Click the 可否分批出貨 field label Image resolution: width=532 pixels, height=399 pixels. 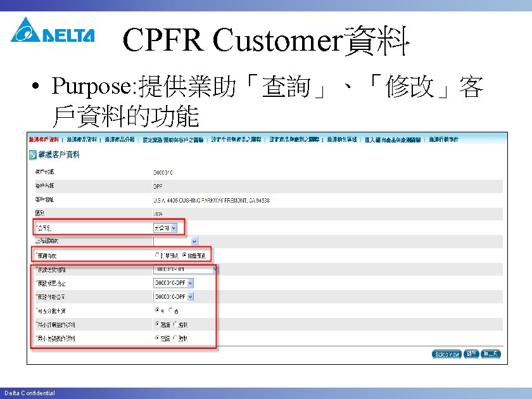click(51, 311)
